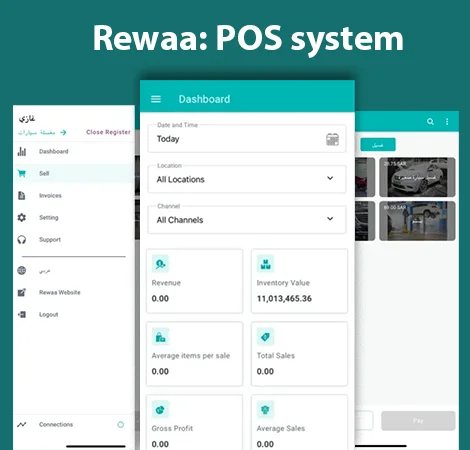Open the three-dot overflow menu on sell screen
Screen dimensions: 470x450
pyautogui.click(x=447, y=122)
